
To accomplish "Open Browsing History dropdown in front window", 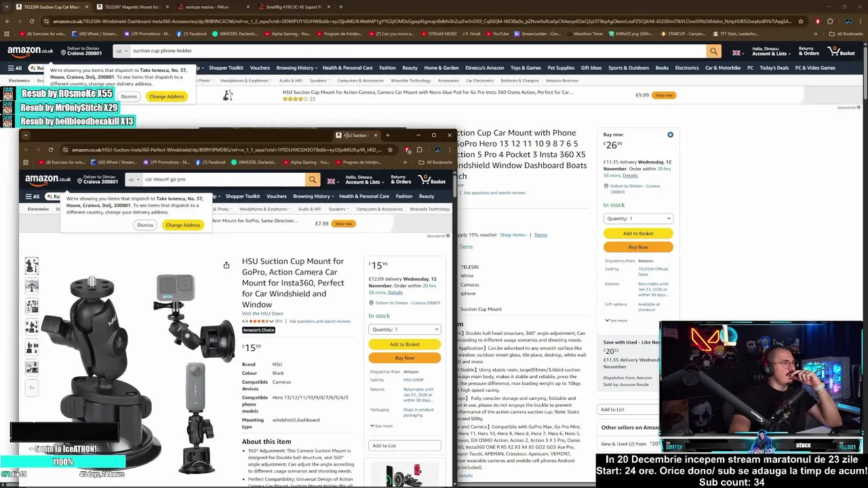I will (313, 197).
